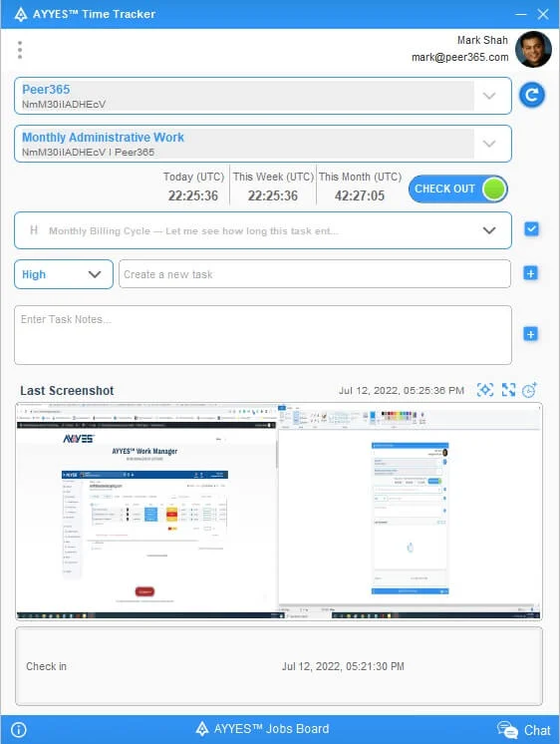
Task: Minimize the Time Tracker window
Action: 521,14
